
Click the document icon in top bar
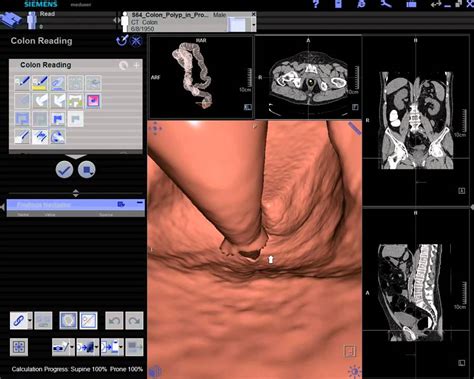pos(338,4)
